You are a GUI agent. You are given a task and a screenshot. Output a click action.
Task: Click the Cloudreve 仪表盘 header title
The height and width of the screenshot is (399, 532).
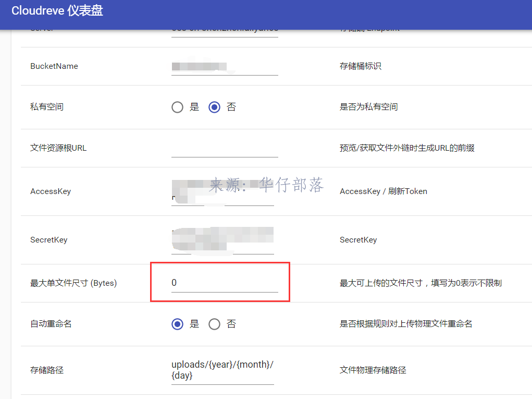[57, 11]
